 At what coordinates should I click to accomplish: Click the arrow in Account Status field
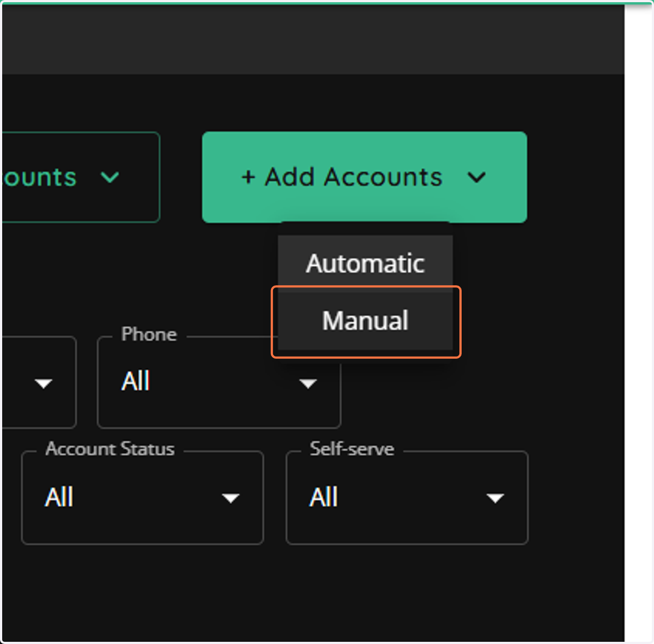click(231, 498)
